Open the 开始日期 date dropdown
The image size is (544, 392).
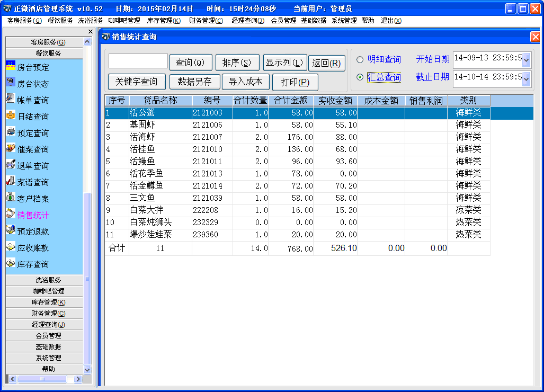526,60
